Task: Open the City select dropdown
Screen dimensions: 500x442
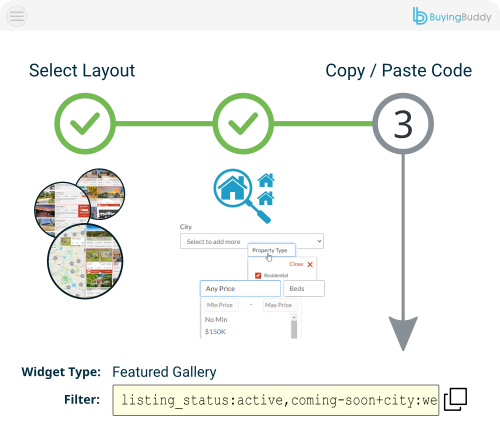Action: (x=252, y=241)
